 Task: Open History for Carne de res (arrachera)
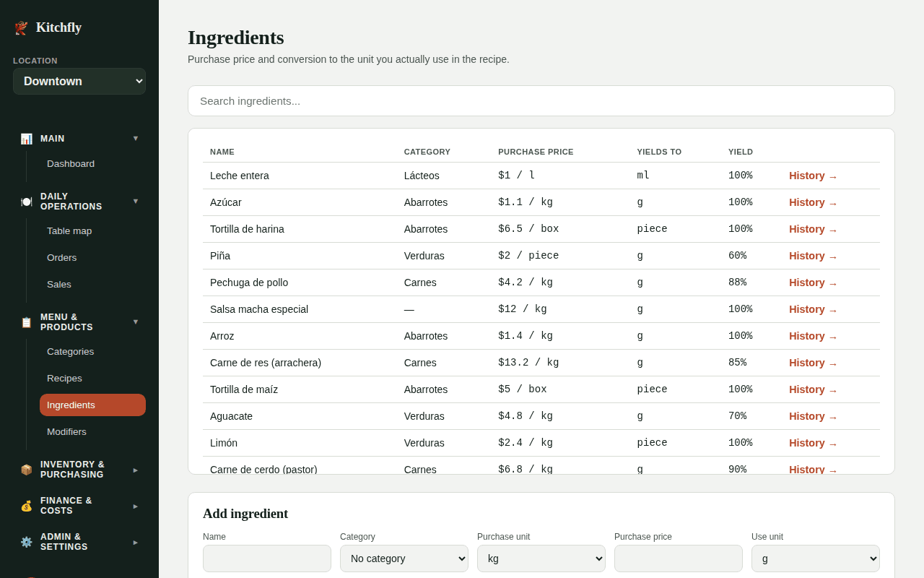coord(813,363)
